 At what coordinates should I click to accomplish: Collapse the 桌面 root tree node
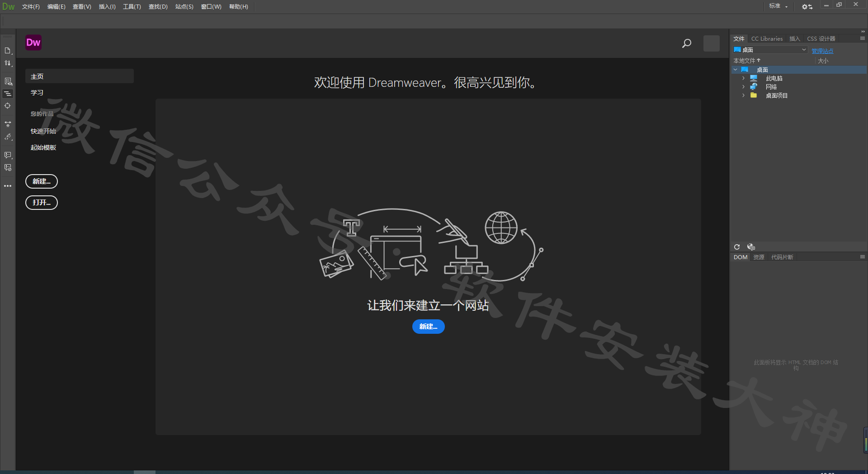(x=736, y=70)
